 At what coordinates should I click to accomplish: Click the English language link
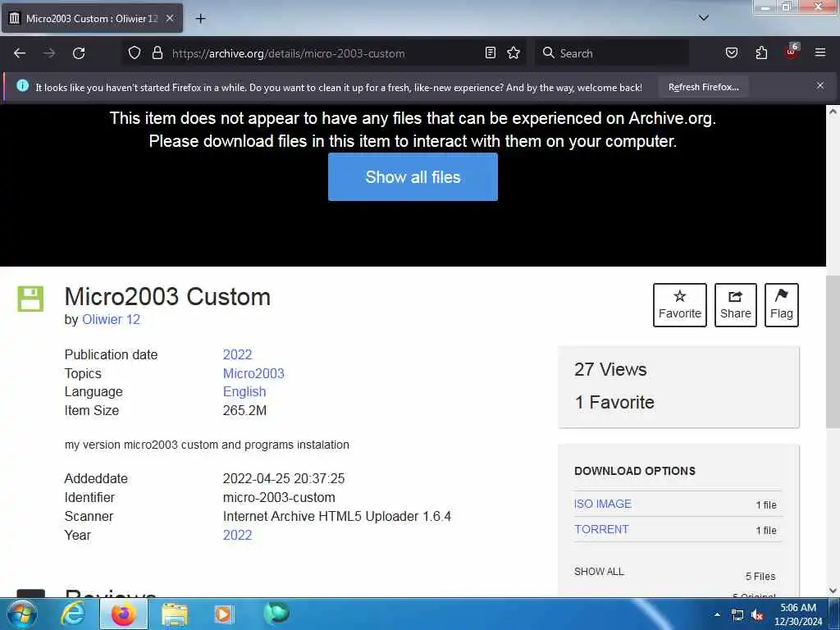pyautogui.click(x=244, y=391)
